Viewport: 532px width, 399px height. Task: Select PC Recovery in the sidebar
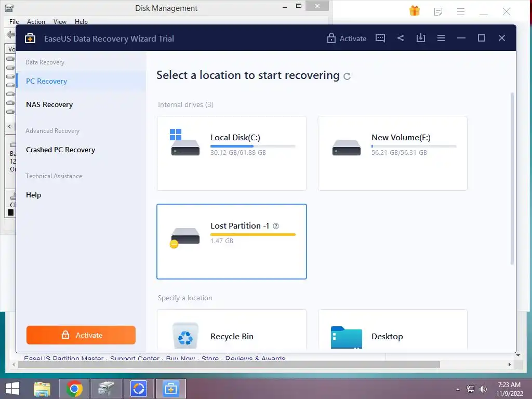click(x=81, y=81)
